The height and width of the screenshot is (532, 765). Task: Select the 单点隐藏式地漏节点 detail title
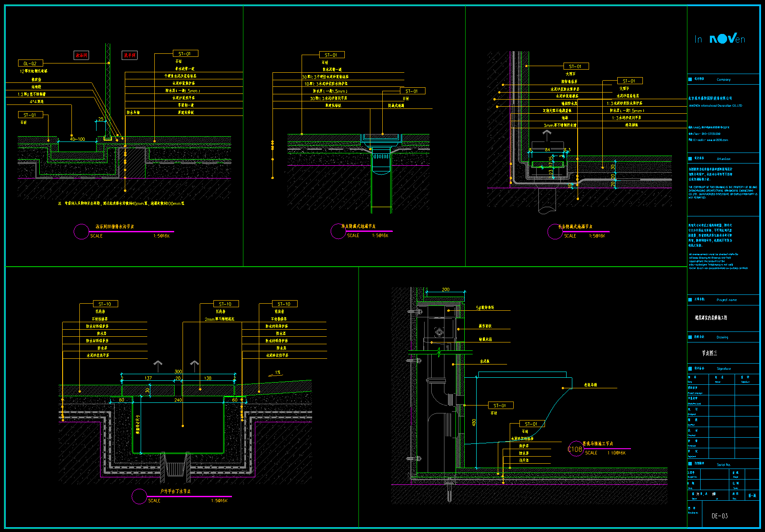[x=358, y=226]
